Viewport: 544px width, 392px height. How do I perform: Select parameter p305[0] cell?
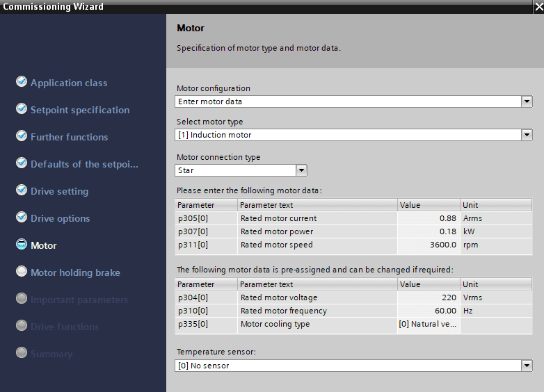point(206,218)
